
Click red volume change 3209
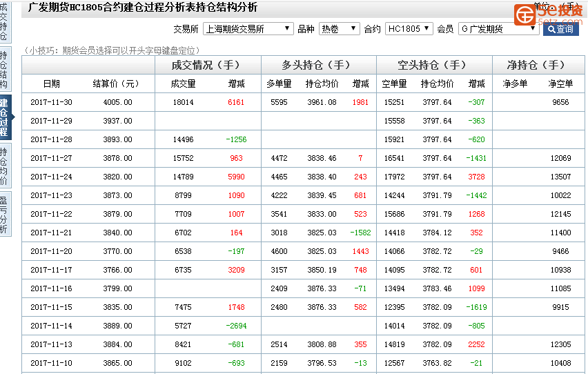click(236, 270)
